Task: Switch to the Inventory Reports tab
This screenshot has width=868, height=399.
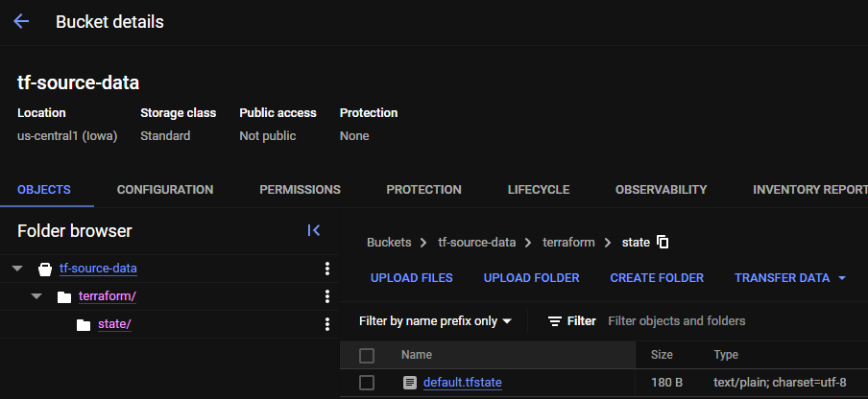Action: 809,190
